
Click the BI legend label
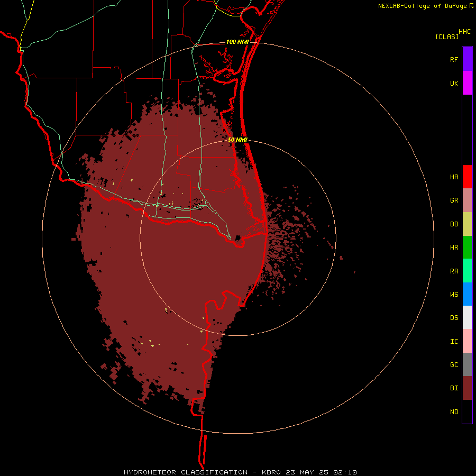pos(454,388)
